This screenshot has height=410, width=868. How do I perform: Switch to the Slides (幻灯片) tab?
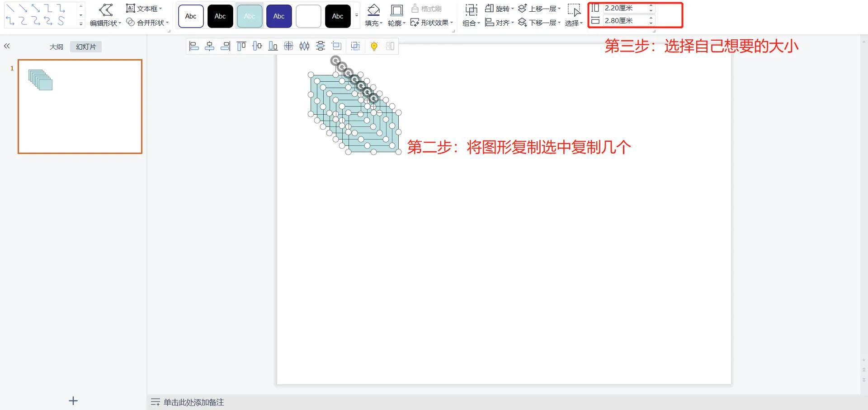click(x=86, y=47)
